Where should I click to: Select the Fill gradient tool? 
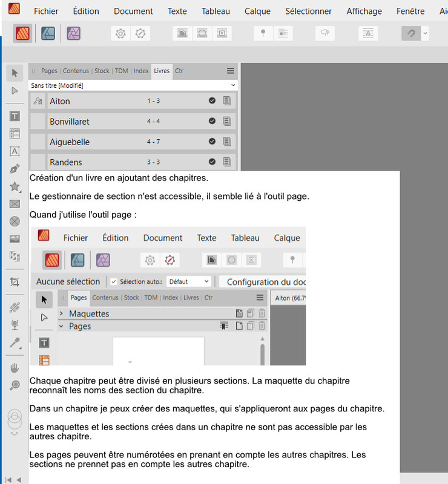coord(15,307)
